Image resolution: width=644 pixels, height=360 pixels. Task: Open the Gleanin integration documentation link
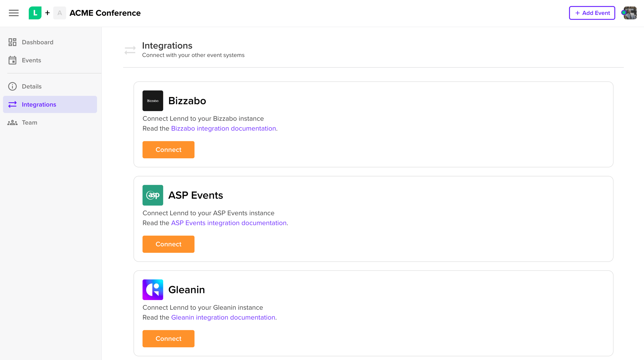223,317
